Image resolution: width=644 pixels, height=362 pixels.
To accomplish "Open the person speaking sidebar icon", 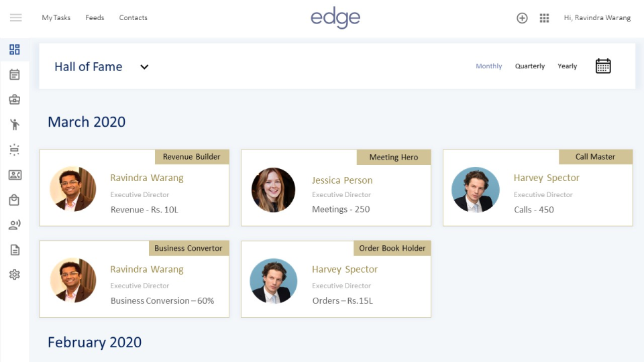I will (x=15, y=225).
